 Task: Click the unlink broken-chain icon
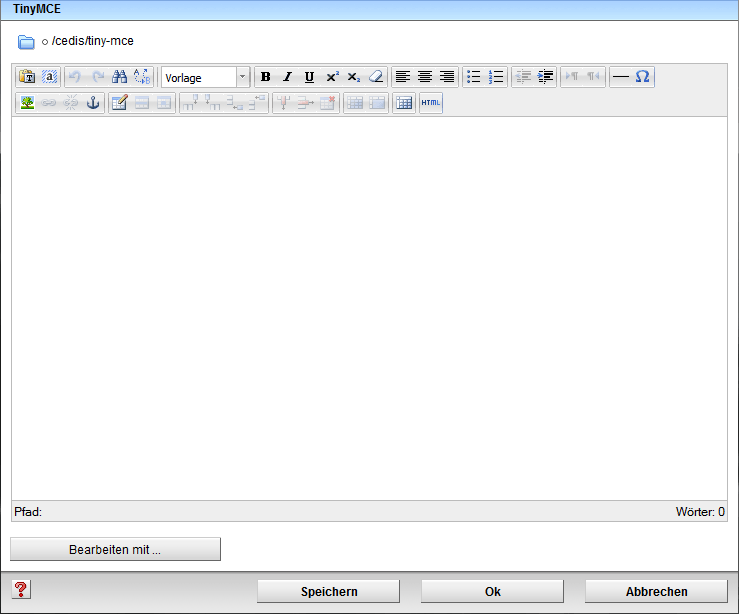[x=71, y=103]
